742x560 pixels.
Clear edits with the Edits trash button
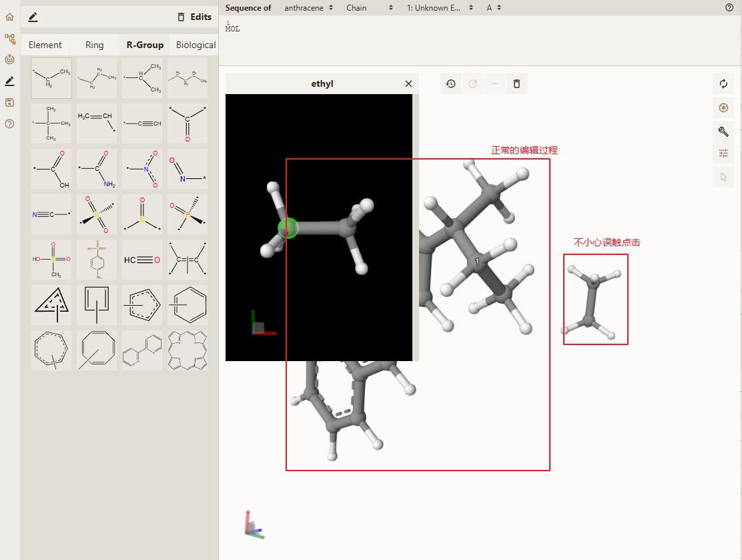pyautogui.click(x=194, y=17)
